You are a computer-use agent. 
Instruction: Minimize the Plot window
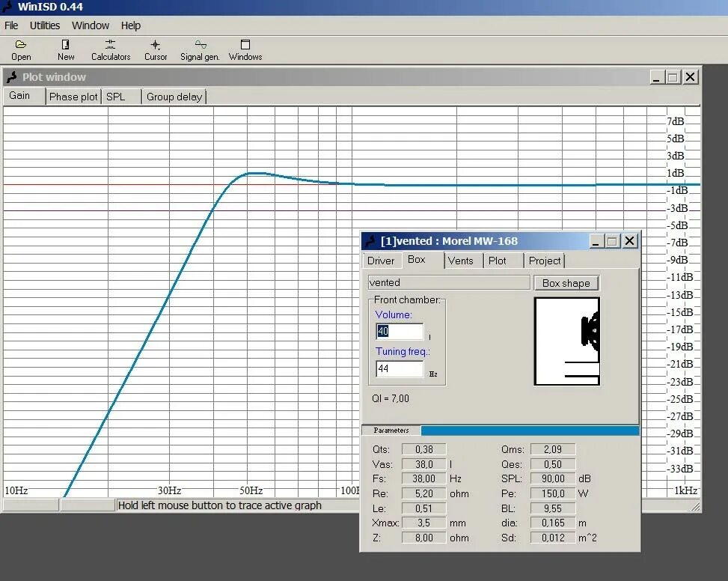click(x=656, y=77)
